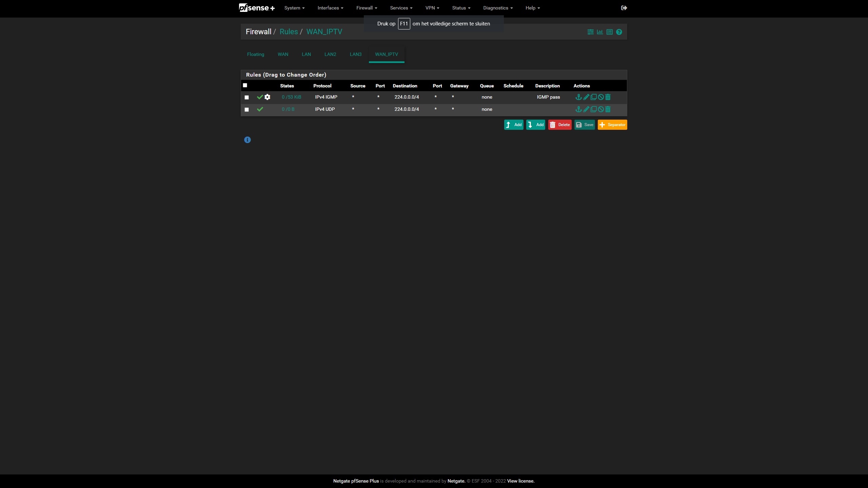868x488 pixels.
Task: Click the logout icon in top navbar
Action: pyautogui.click(x=624, y=8)
